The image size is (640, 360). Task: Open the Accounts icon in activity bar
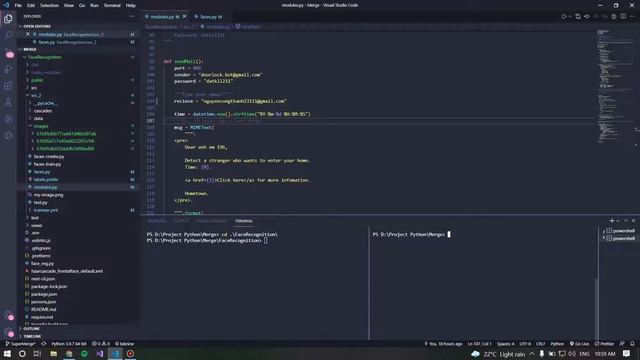pos(9,316)
